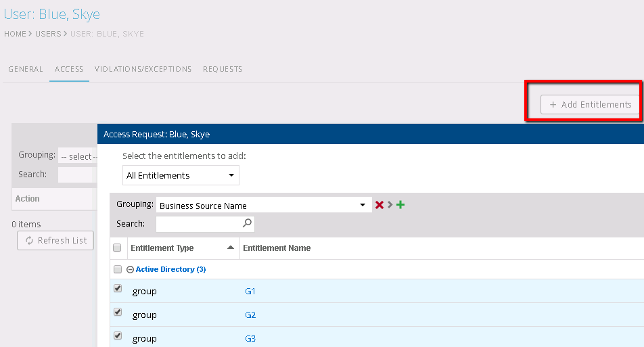Toggle the select-all header checkbox
The image size is (644, 347).
[x=117, y=248]
